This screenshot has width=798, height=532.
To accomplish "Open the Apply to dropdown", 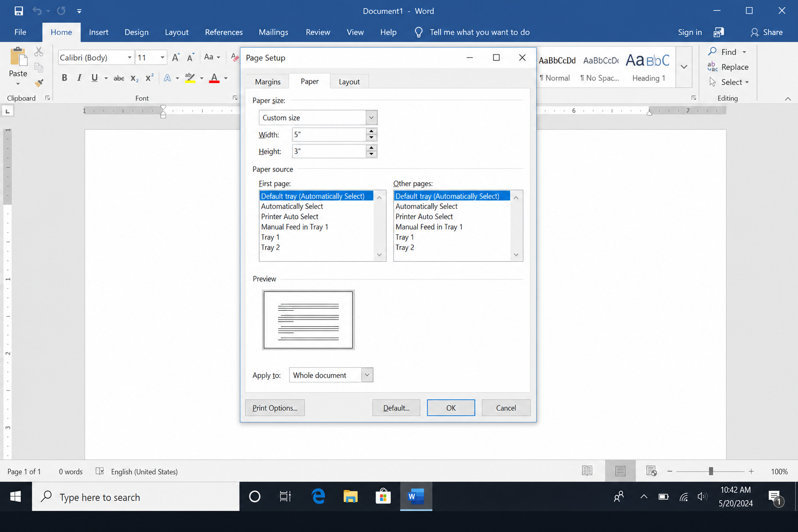I will click(367, 375).
